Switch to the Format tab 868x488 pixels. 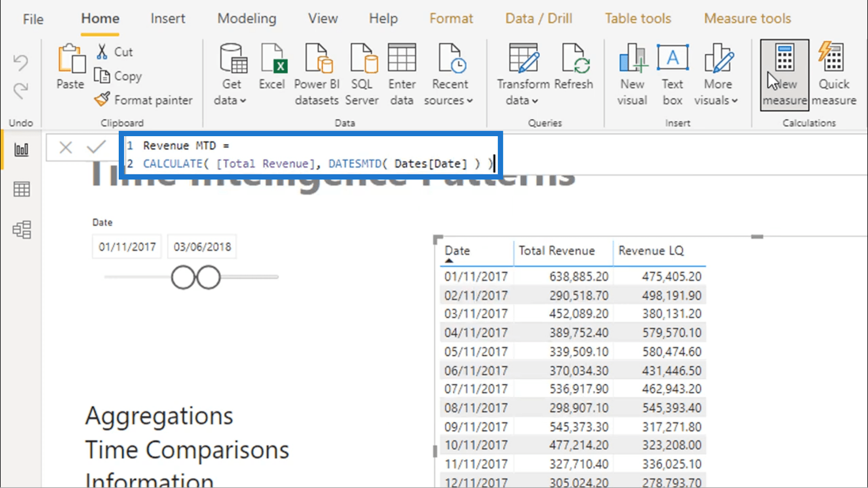point(451,18)
